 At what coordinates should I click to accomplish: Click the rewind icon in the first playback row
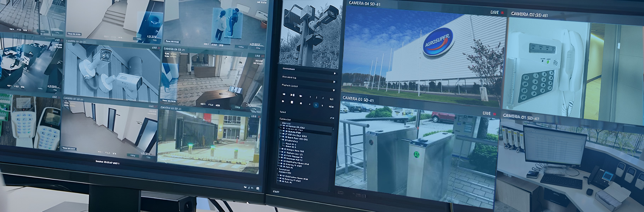283,95
